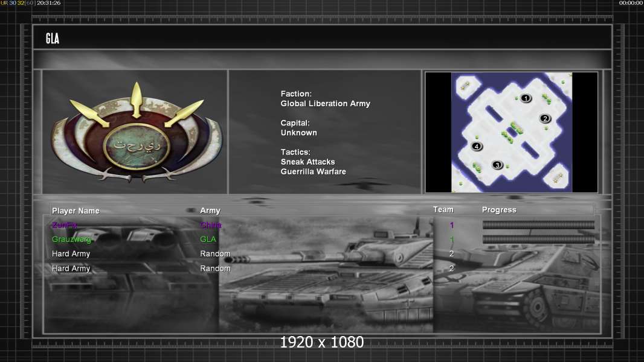Click the 00:00:00 timer at top-right
The width and height of the screenshot is (644, 362).
tap(631, 3)
